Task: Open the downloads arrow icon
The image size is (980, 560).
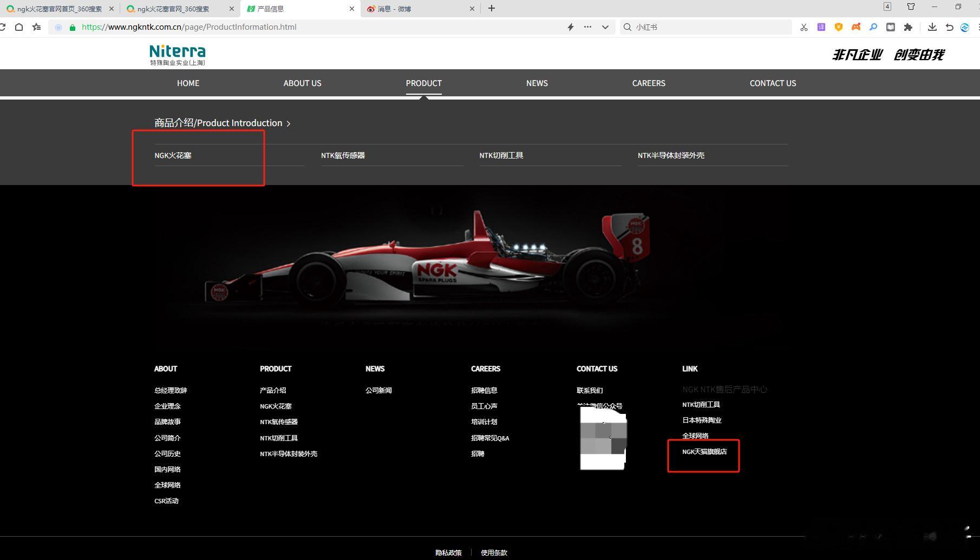Action: pyautogui.click(x=932, y=27)
